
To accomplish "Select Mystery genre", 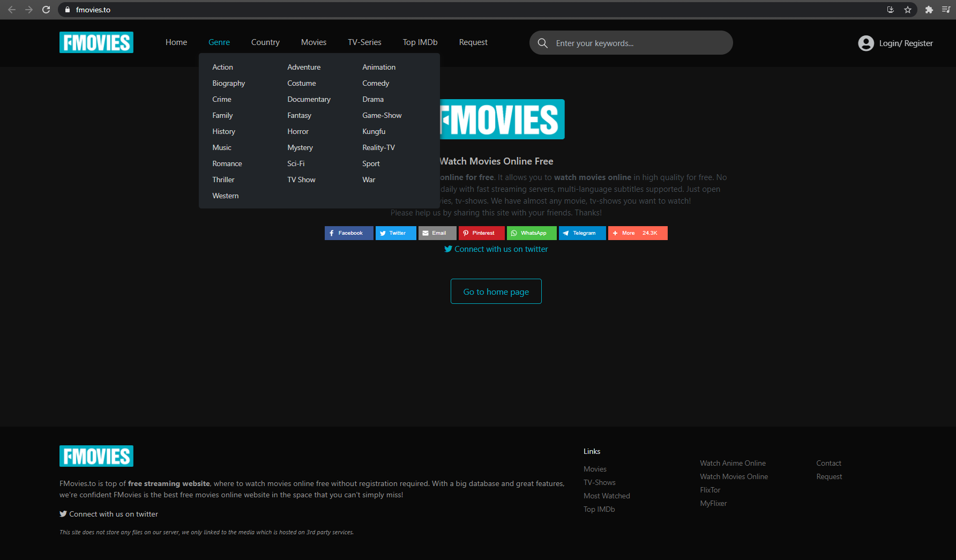I will click(x=300, y=147).
